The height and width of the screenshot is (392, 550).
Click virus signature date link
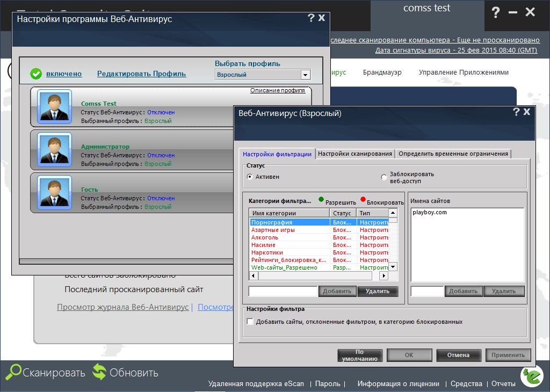[x=456, y=50]
